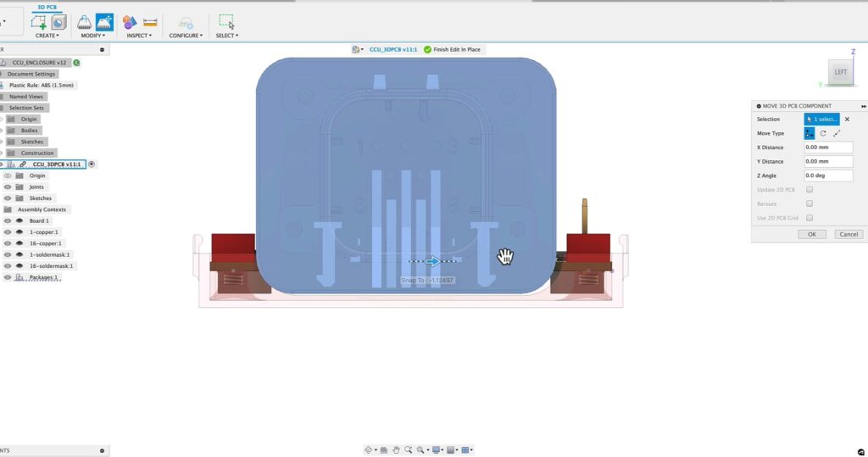Hide the 16-soldermask:1 layer

[7, 266]
